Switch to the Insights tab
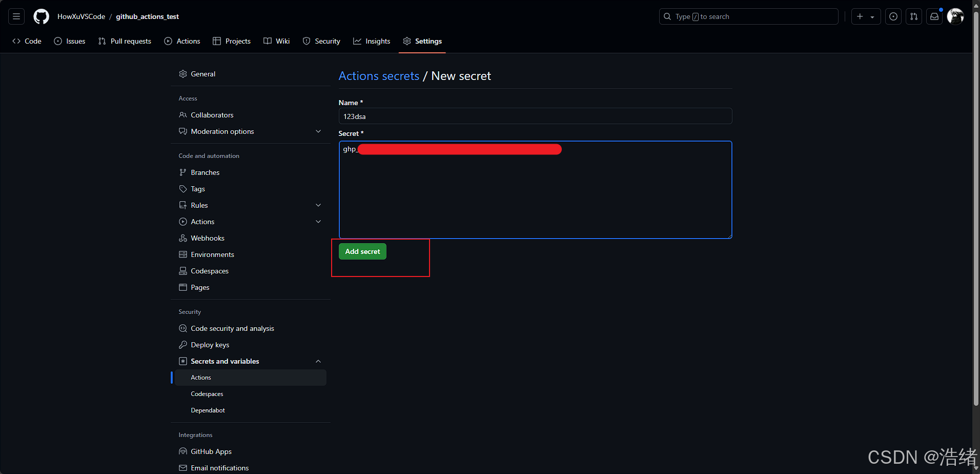Viewport: 980px width, 474px height. point(372,41)
